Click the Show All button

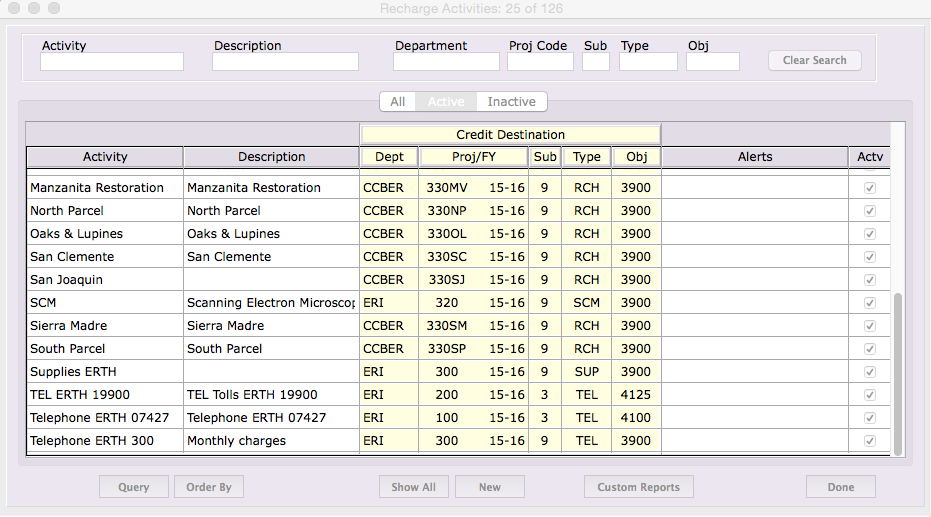413,487
